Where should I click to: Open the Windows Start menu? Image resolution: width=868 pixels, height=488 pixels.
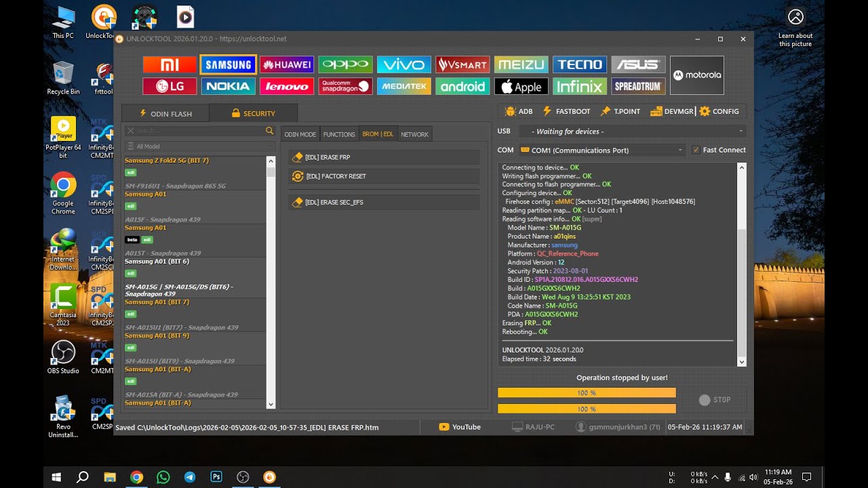(56, 477)
